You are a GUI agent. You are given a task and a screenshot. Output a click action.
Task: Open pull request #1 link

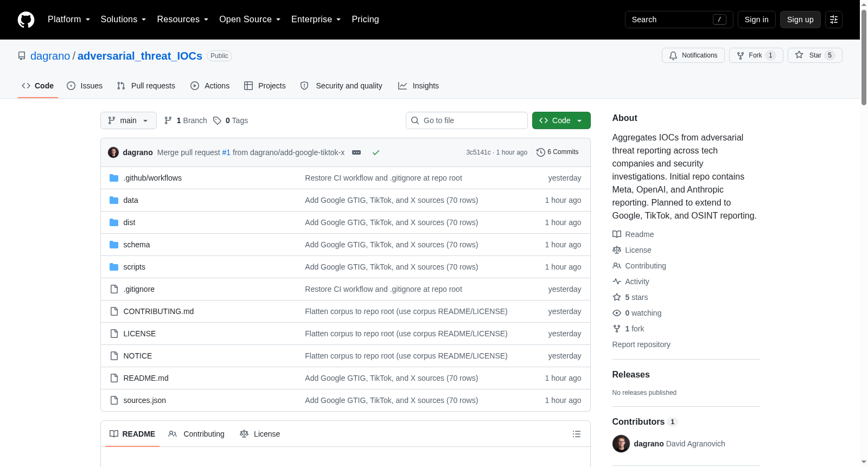(x=226, y=152)
